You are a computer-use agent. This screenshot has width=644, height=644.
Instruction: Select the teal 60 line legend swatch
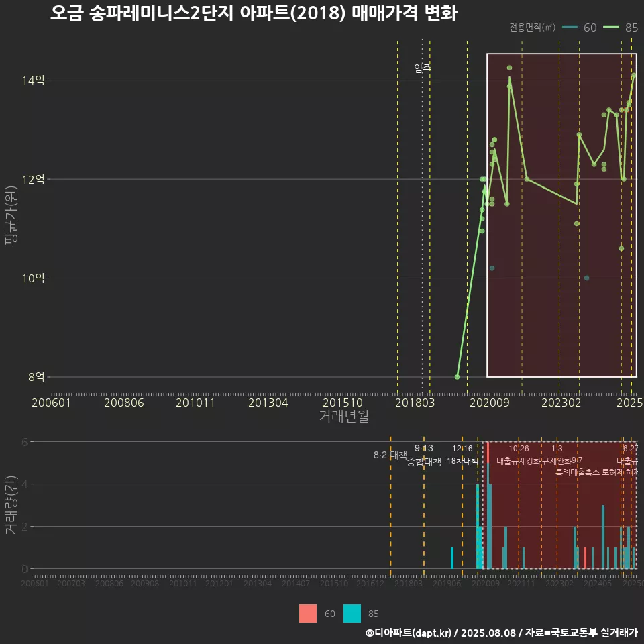[x=570, y=27]
